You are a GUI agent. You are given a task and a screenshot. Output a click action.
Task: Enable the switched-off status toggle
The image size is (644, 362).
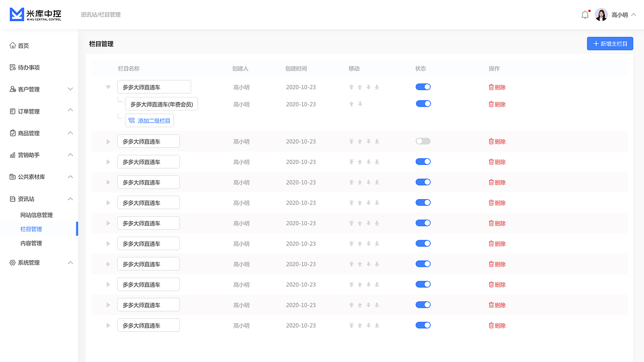pos(423,141)
